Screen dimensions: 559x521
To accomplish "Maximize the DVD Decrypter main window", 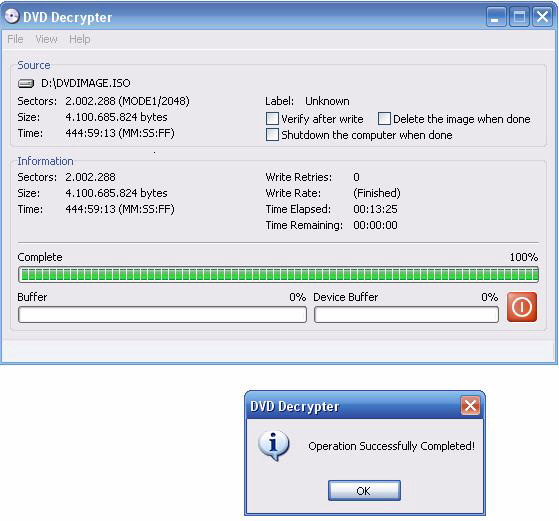I will point(519,17).
